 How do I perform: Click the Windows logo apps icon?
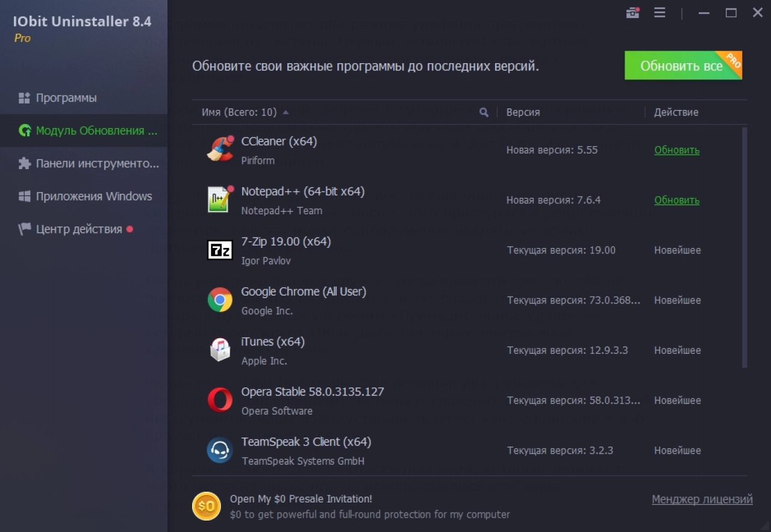point(25,196)
